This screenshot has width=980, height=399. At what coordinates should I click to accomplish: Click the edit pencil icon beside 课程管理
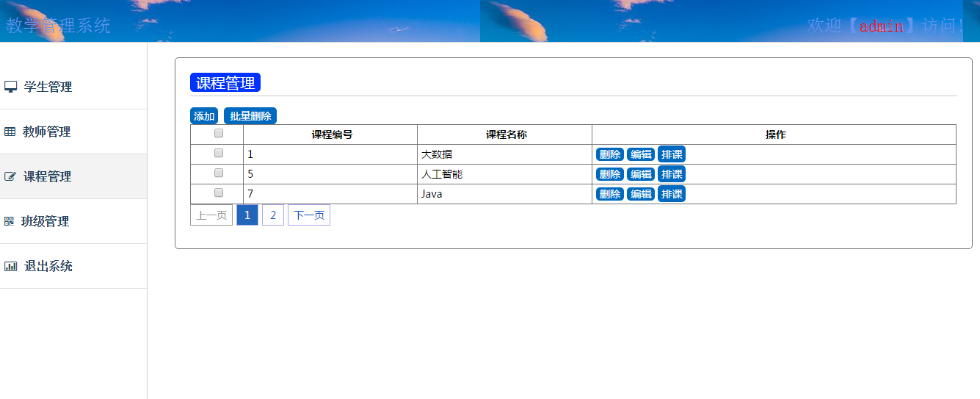tap(10, 176)
